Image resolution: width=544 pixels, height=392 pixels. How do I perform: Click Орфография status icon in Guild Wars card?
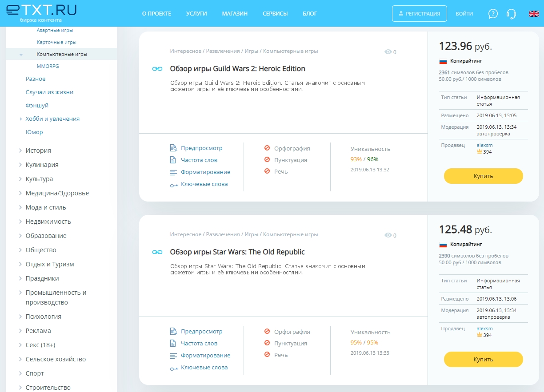(x=267, y=148)
